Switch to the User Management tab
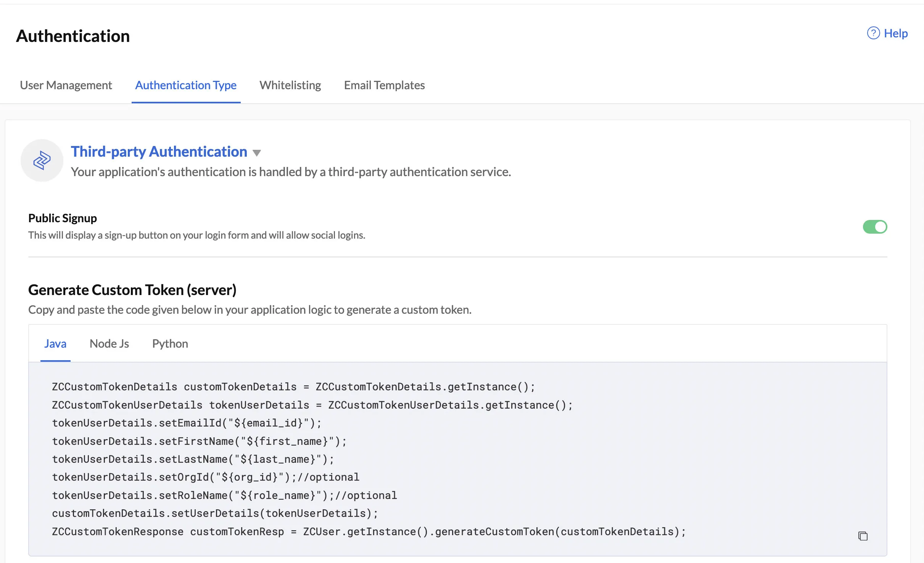 point(66,85)
